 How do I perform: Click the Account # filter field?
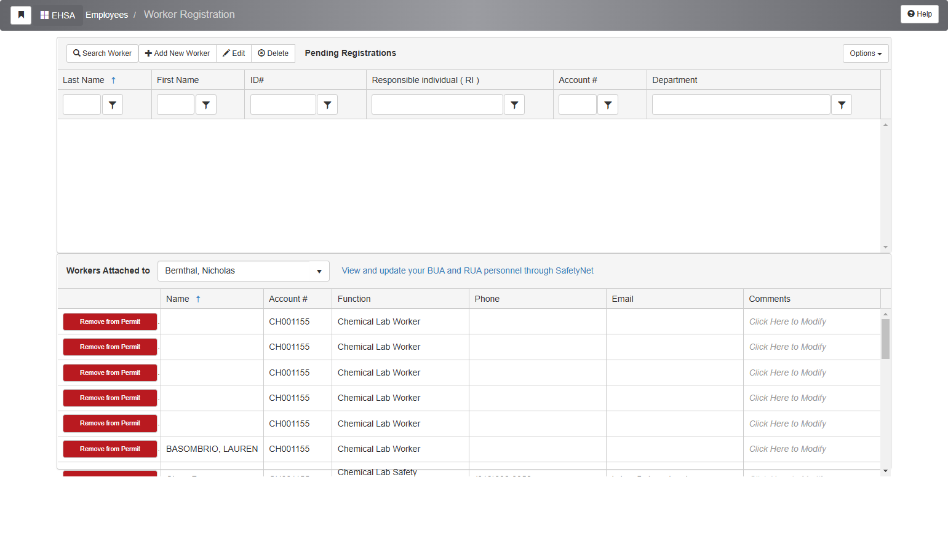click(578, 105)
